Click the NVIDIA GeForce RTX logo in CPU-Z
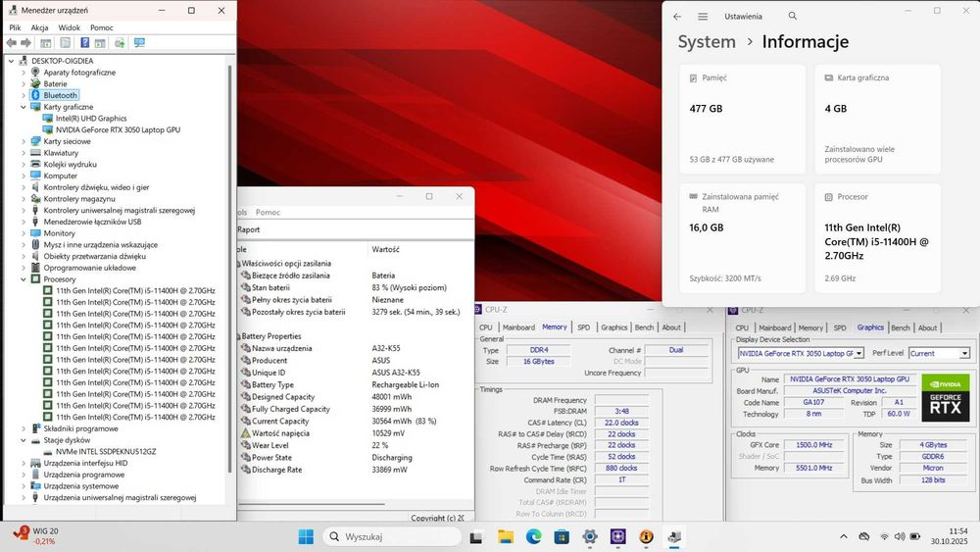 click(945, 398)
